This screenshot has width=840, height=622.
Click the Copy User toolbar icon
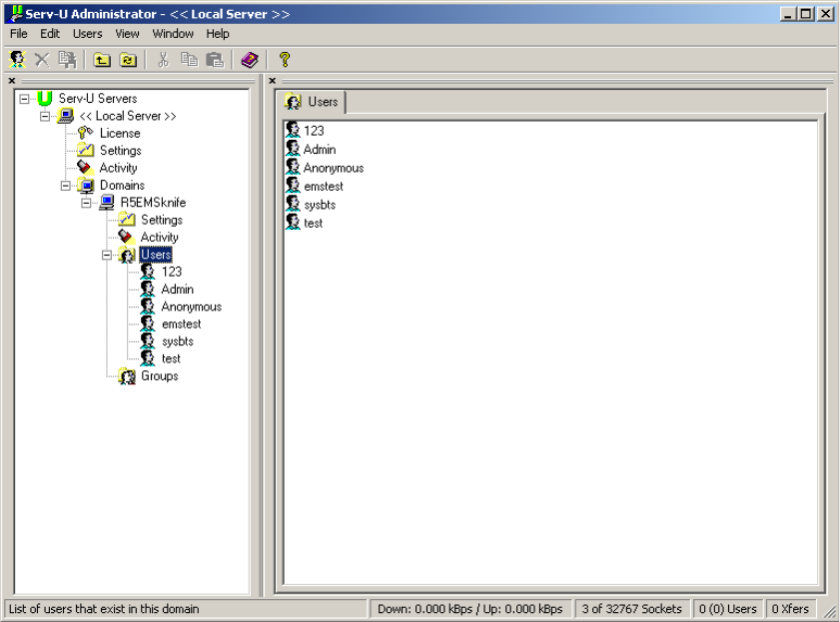(67, 60)
